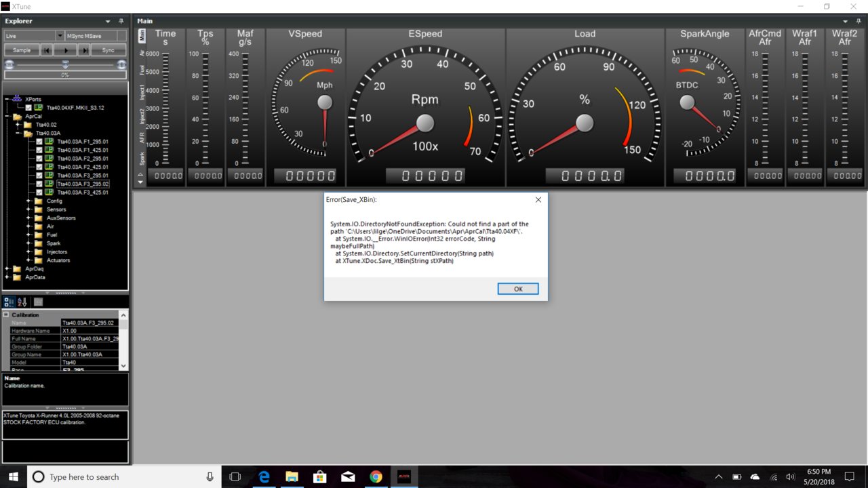Viewport: 868px width, 488px height.
Task: Collapse the XPorts tree node
Action: (7, 99)
